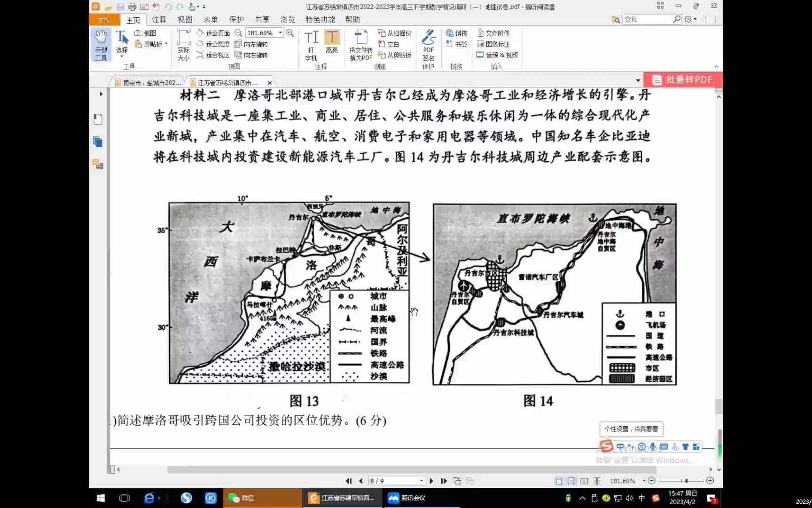Expand the left navigation panel arrow
812x508 pixels.
coord(101,94)
